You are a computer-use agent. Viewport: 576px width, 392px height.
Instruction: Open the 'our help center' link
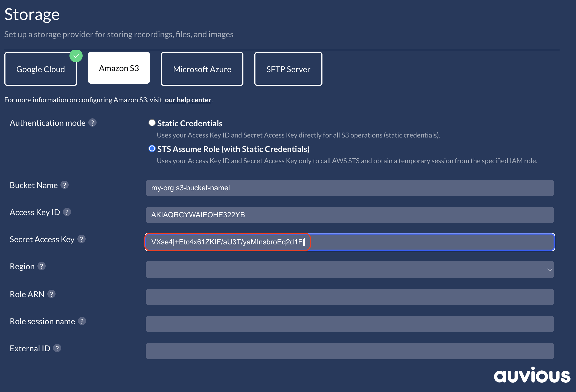pyautogui.click(x=188, y=100)
